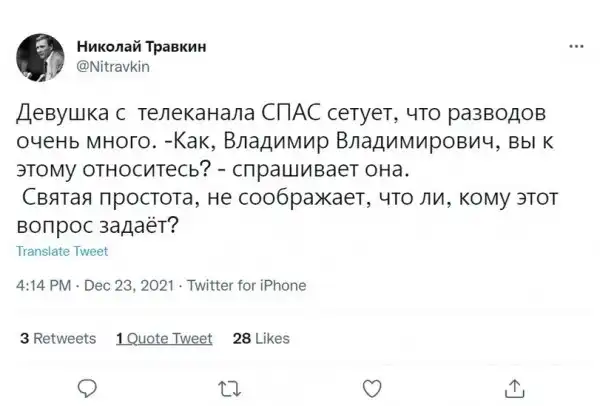The image size is (600, 406).
Task: Click the Translate Tweet link
Action: 62,252
